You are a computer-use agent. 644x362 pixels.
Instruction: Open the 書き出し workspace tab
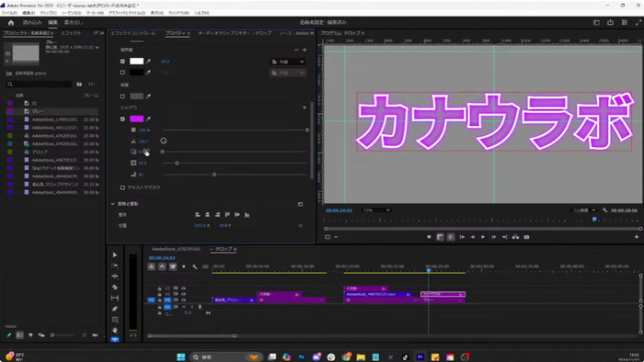coord(74,23)
